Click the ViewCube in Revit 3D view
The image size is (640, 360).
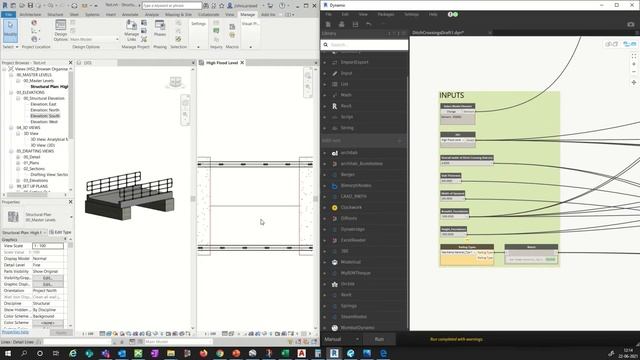point(176,82)
